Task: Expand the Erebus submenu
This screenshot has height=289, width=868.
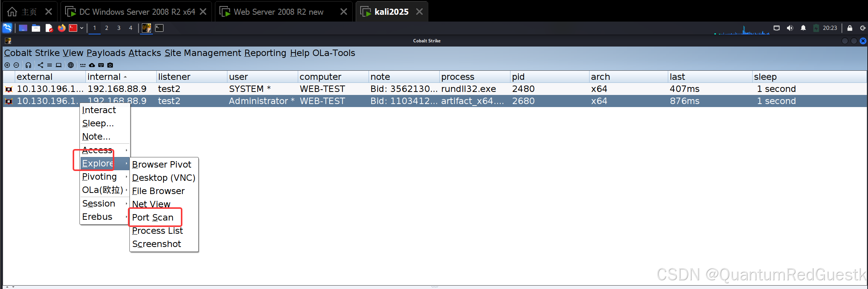Action: [x=105, y=217]
